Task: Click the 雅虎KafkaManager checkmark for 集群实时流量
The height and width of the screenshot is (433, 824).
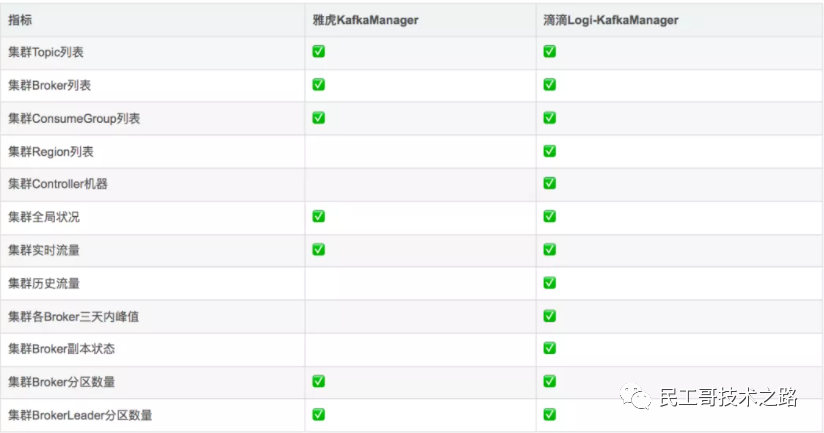Action: 318,250
